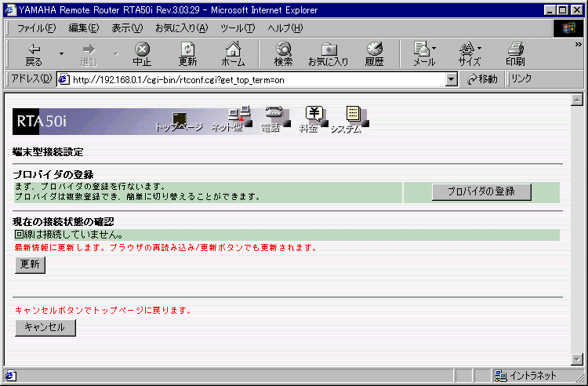Click the RTA50i logo banner
The image size is (588, 386).
pyautogui.click(x=42, y=122)
